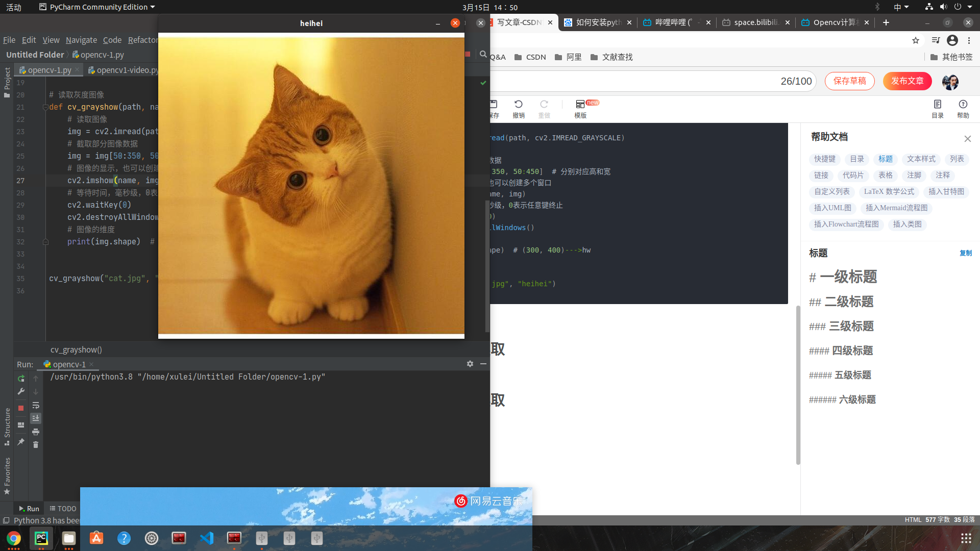Bookmark page with Chrome star icon
The width and height of the screenshot is (980, 551).
[916, 40]
